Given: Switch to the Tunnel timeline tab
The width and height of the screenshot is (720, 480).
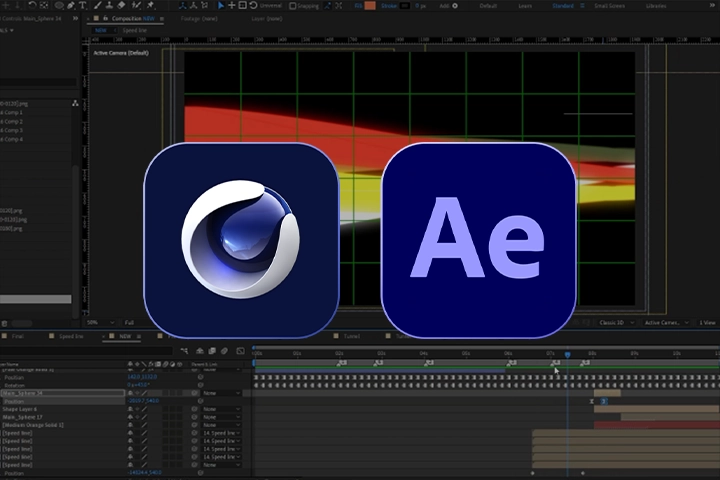Looking at the screenshot, I should [x=352, y=336].
